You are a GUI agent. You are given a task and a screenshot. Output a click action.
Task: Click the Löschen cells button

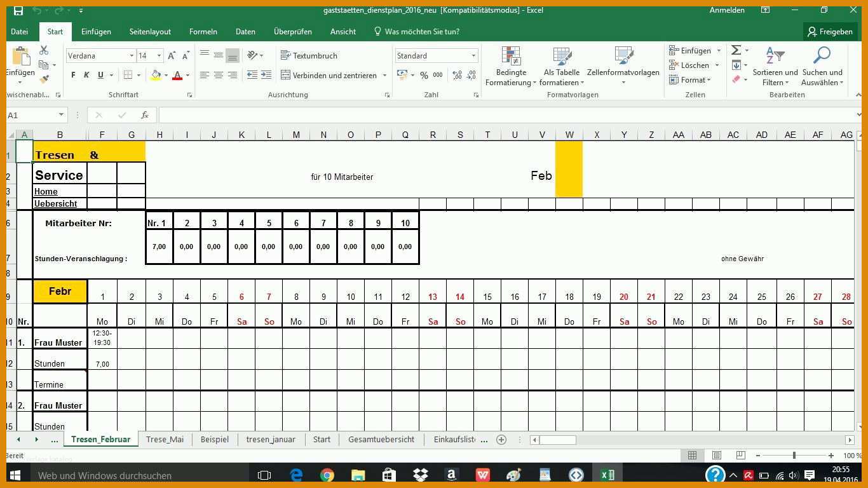point(689,65)
